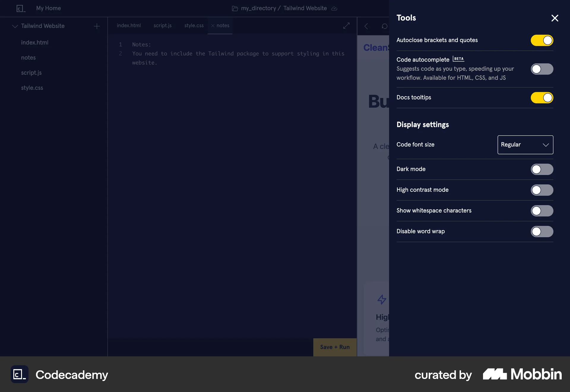Turn on Code autocomplete
Image resolution: width=570 pixels, height=392 pixels.
click(x=542, y=69)
